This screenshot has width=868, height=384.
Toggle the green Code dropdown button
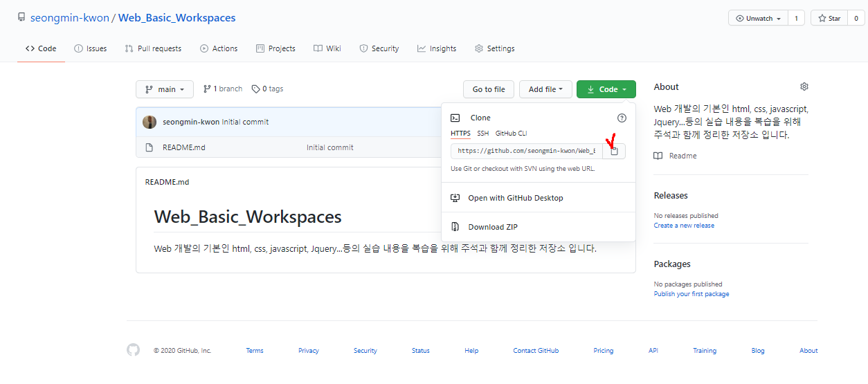606,89
